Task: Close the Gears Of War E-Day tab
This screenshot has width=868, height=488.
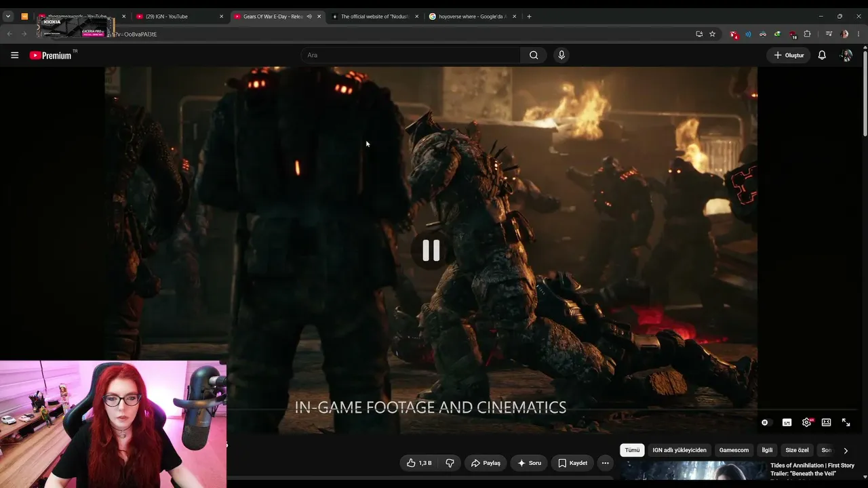Action: (319, 16)
